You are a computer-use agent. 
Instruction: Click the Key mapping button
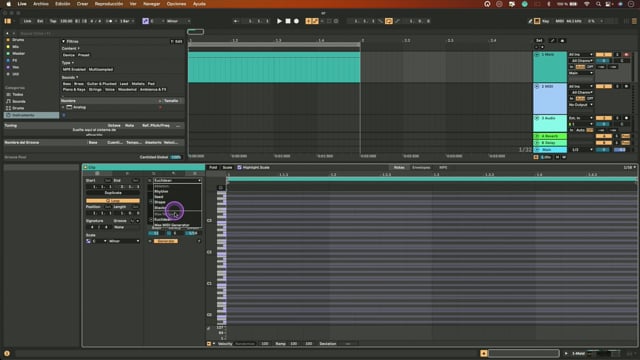(546, 21)
